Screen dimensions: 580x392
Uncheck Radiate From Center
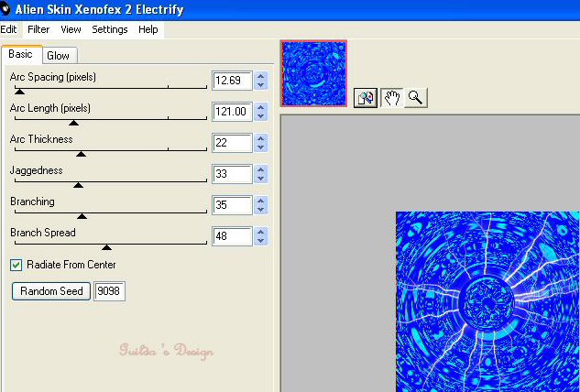coord(16,266)
